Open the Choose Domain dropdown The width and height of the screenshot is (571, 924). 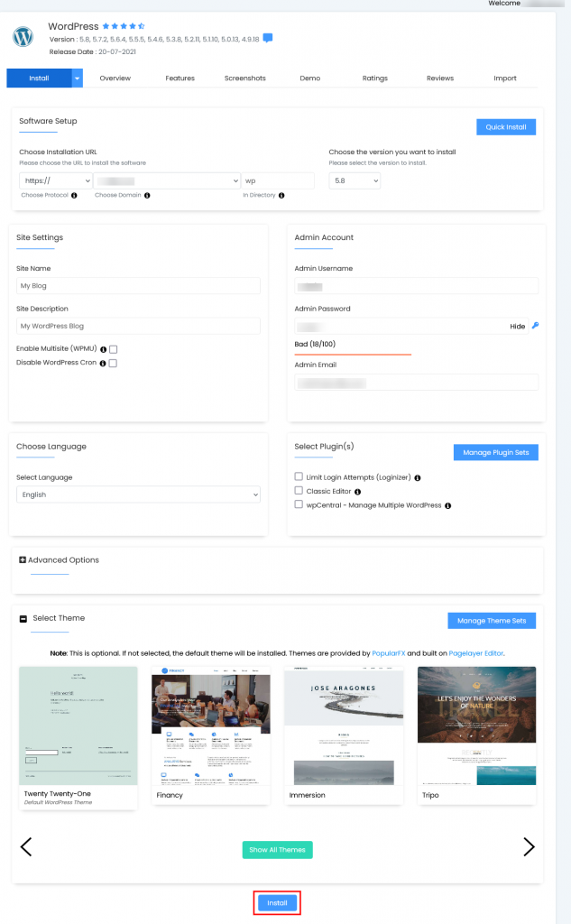tap(167, 180)
